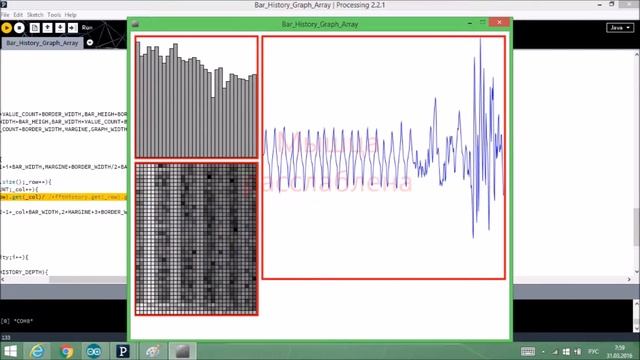This screenshot has width=640, height=360.
Task: Open the Java mode dropdown
Action: (620, 28)
